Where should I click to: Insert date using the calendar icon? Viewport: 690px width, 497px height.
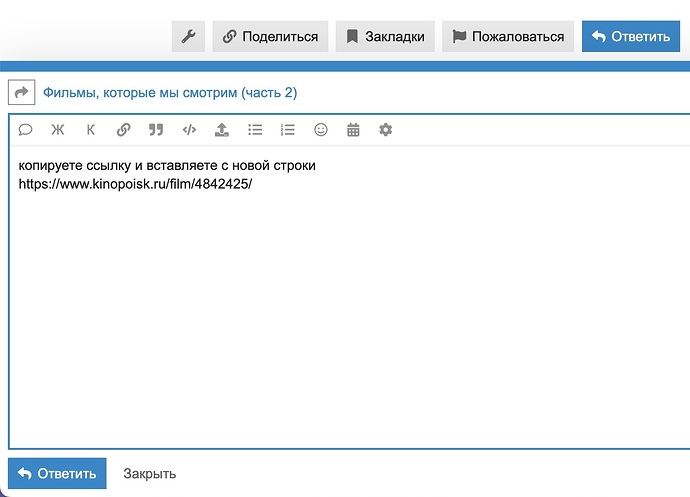(353, 130)
